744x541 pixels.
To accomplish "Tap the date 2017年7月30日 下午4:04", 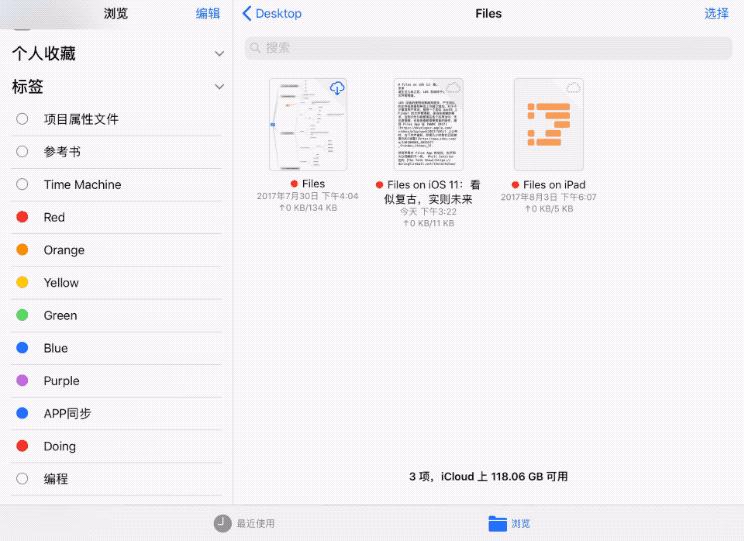I will [307, 196].
